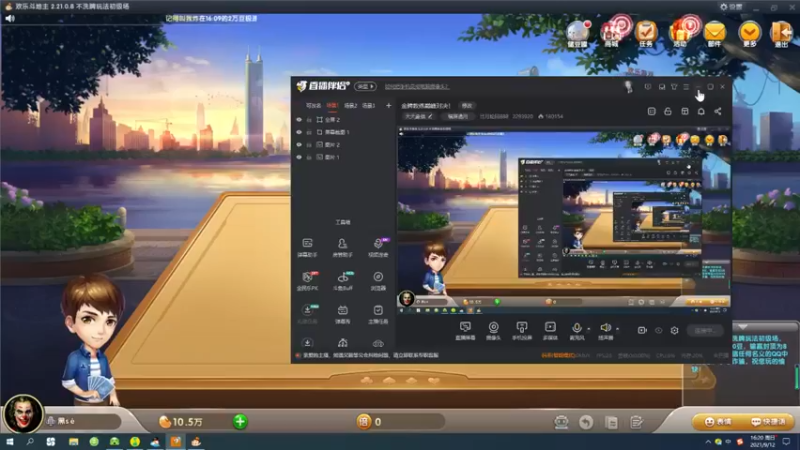Click the streaming status button
800x450 pixels.
click(705, 331)
